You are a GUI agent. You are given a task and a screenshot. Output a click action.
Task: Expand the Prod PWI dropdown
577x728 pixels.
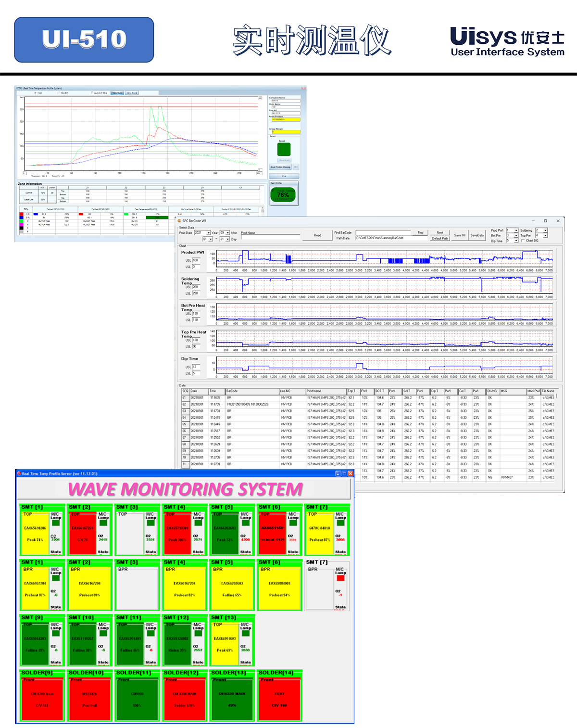click(x=515, y=230)
